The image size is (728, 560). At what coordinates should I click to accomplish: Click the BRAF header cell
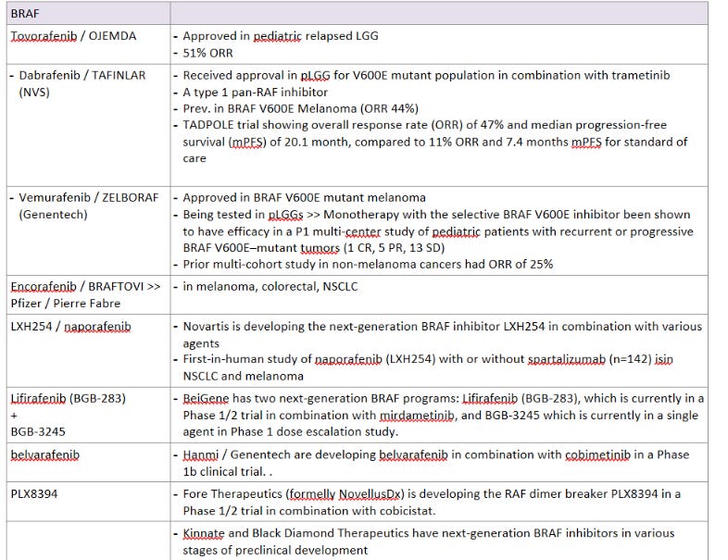88,14
